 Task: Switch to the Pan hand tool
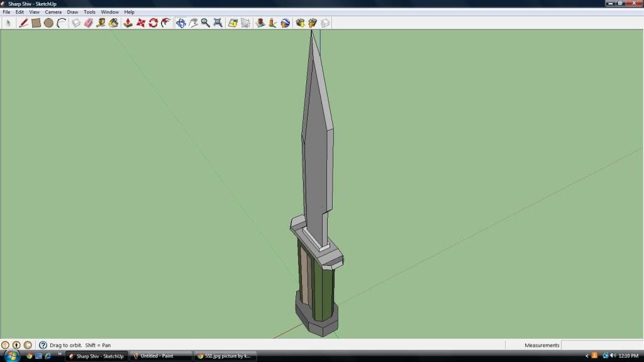193,23
